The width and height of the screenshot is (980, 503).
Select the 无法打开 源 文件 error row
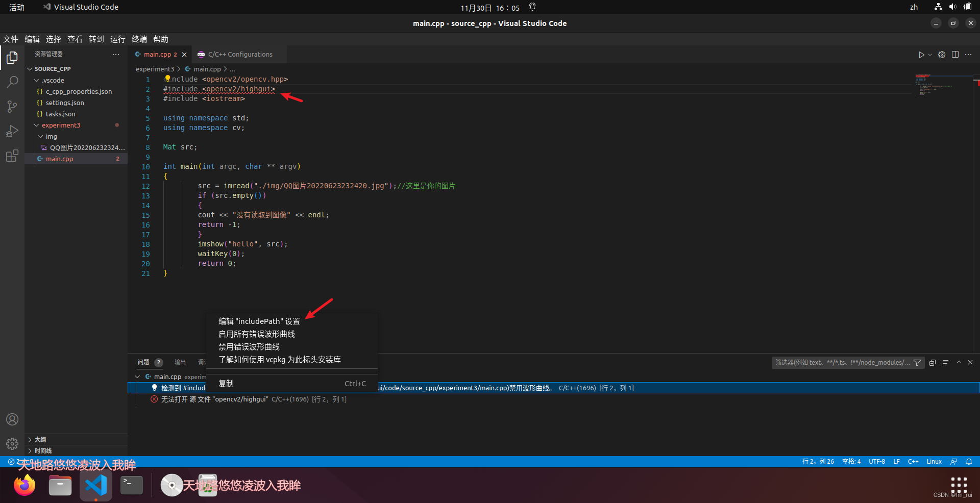553,399
